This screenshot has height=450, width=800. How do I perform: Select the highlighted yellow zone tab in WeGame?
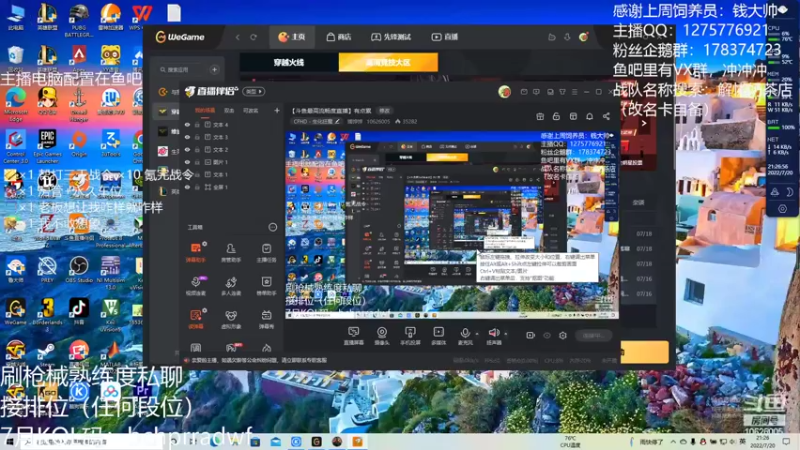click(388, 62)
